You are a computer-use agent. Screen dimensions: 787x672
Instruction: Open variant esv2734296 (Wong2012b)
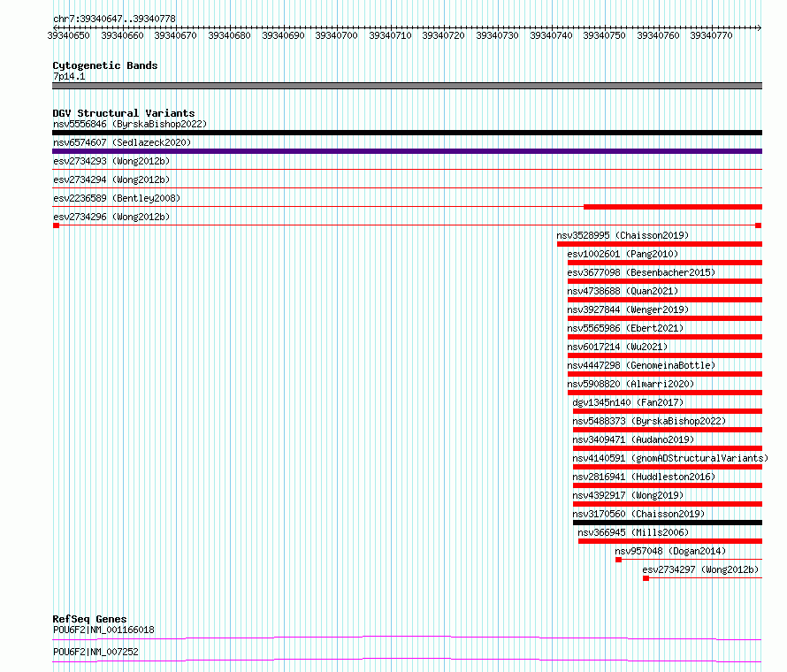111,217
